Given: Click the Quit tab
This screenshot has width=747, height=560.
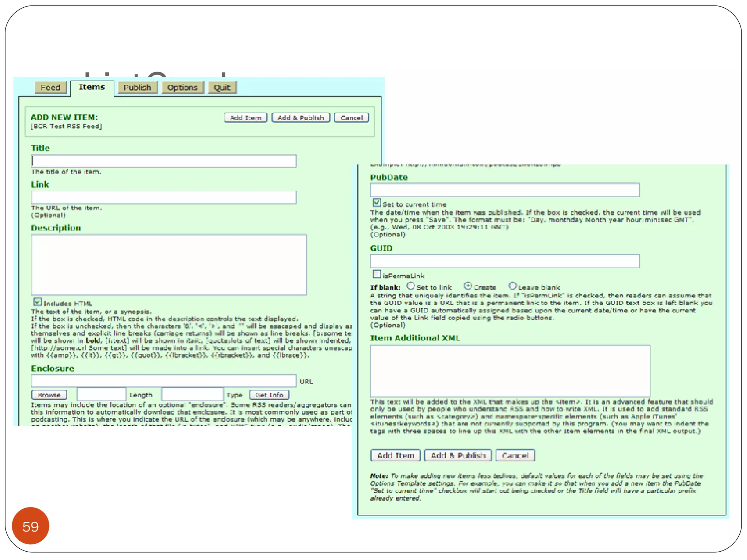Looking at the screenshot, I should (222, 87).
